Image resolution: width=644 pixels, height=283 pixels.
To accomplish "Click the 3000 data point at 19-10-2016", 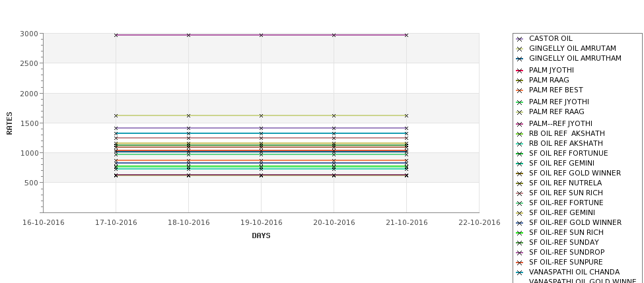I will pyautogui.click(x=261, y=35).
